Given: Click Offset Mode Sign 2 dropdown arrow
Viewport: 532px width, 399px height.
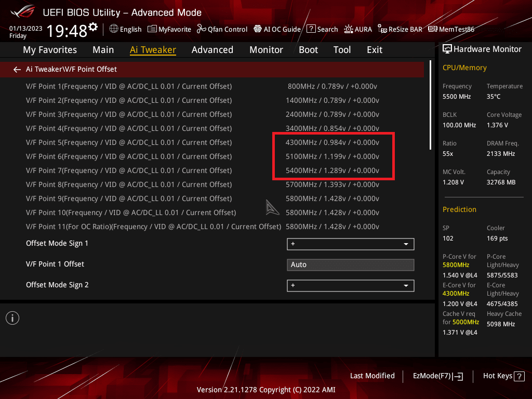Looking at the screenshot, I should (x=406, y=286).
